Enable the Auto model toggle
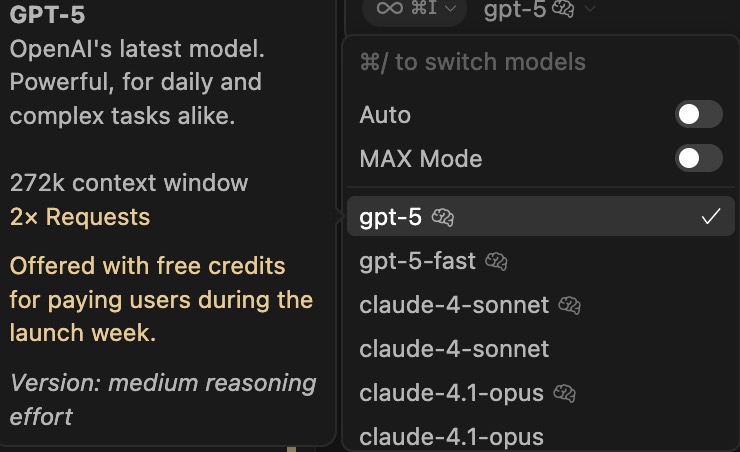The image size is (740, 452). 698,114
